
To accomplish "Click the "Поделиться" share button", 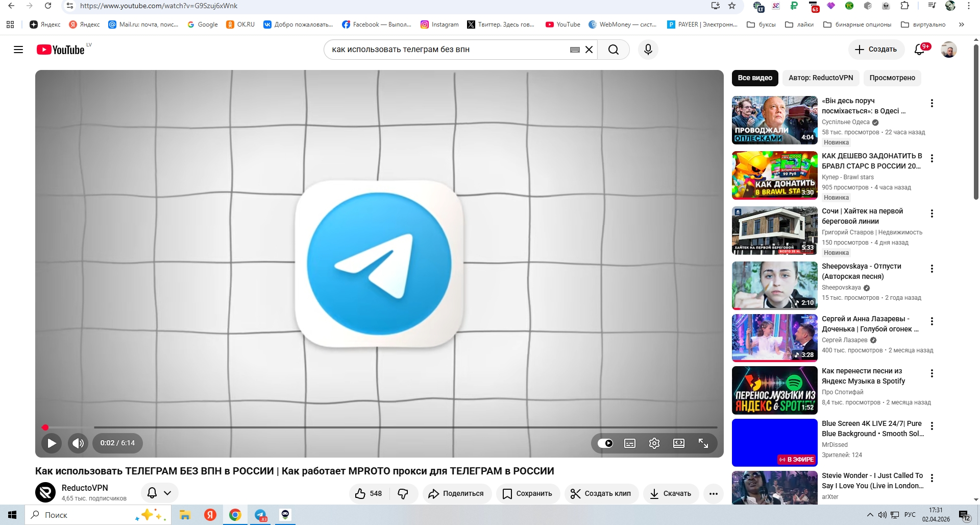I will [456, 493].
